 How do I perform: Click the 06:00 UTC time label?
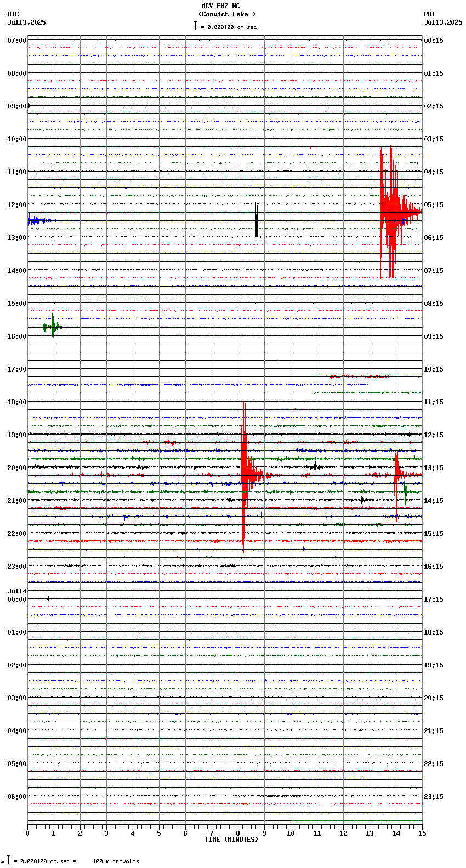(x=17, y=797)
